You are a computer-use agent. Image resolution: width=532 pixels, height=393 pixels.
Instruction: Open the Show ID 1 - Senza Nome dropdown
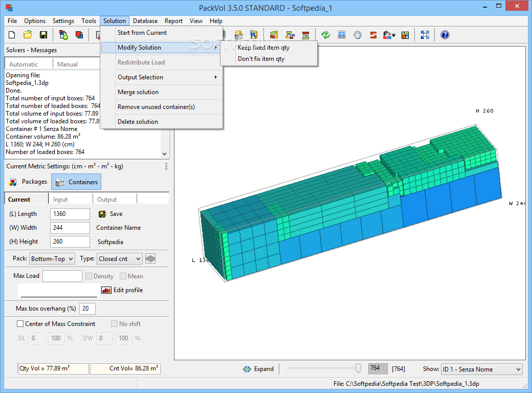click(481, 369)
